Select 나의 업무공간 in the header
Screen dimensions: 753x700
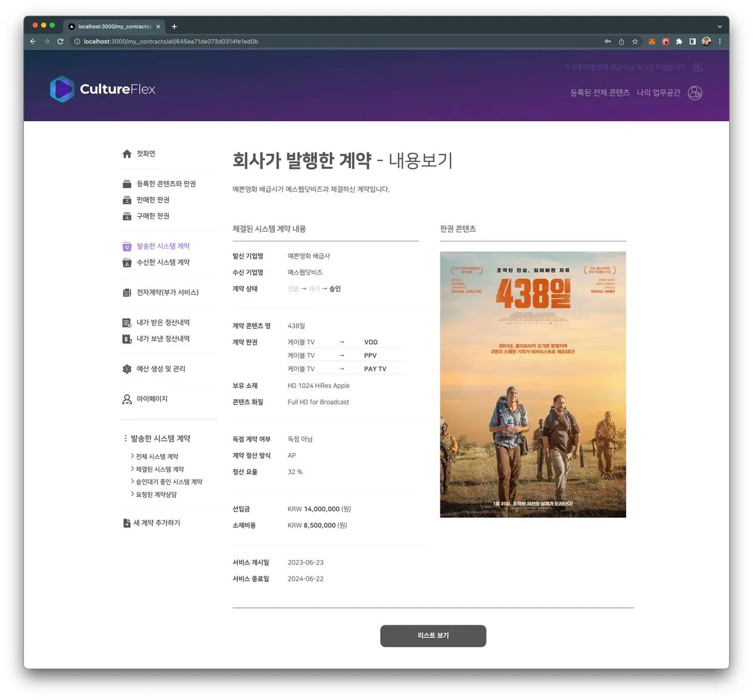pos(658,92)
